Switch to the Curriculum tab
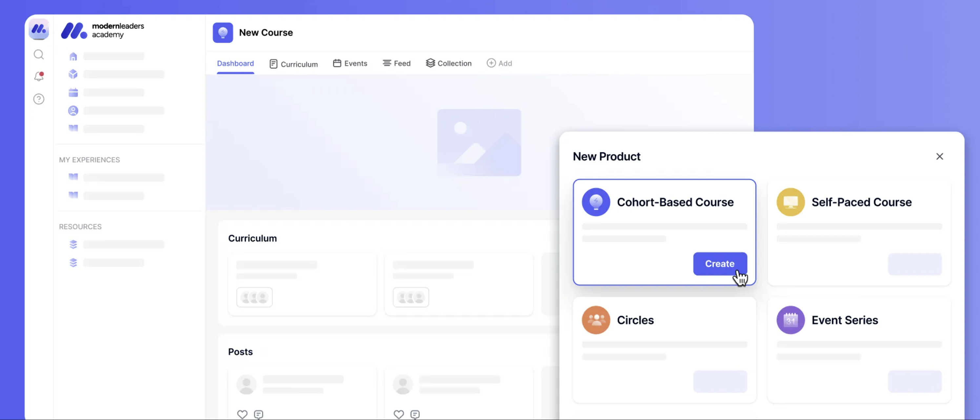Screen dimensions: 980x420 pyautogui.click(x=294, y=64)
